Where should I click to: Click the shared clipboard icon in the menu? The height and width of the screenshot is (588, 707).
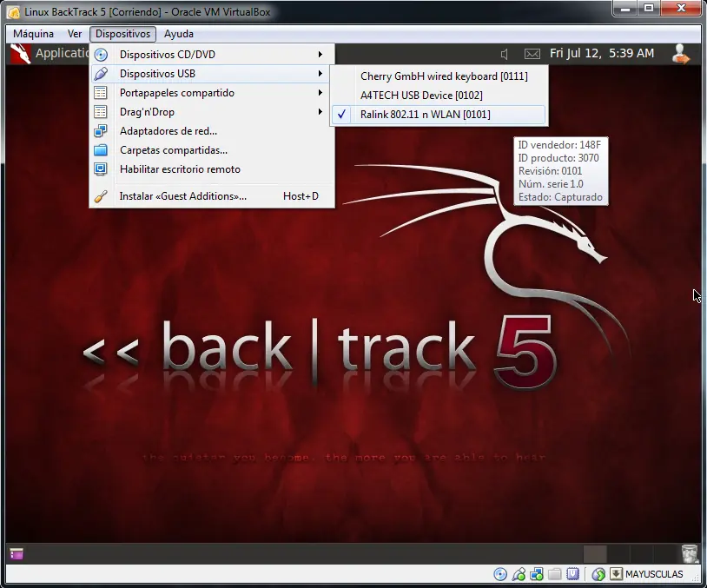click(101, 93)
